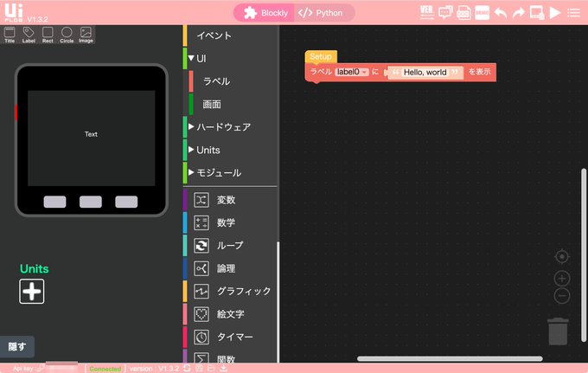Select the Rect shape tool
Screen dimensions: 588x373
48,35
